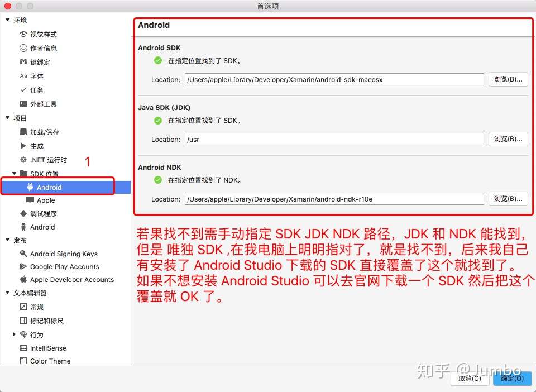This screenshot has width=536, height=392.
Task: Click the Android SDK location path field
Action: (x=334, y=79)
